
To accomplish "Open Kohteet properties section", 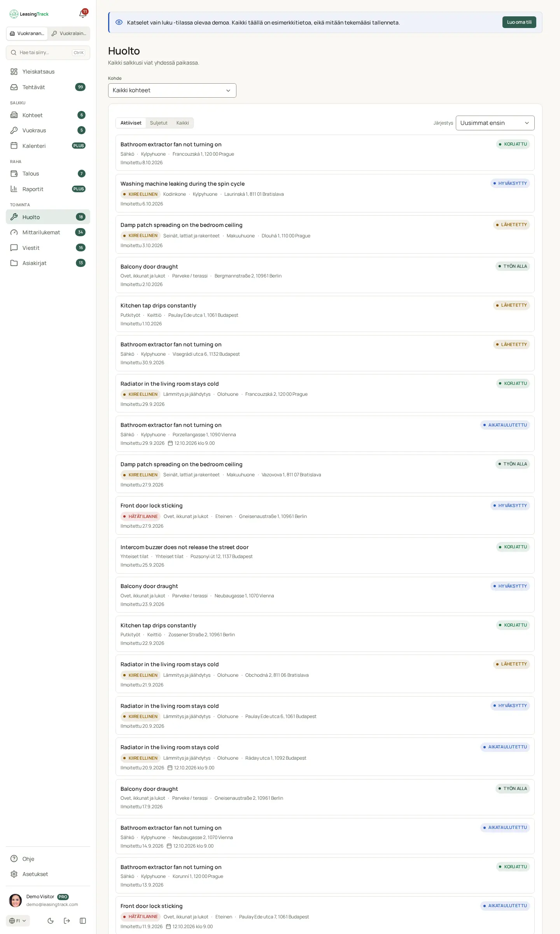I will coord(48,115).
